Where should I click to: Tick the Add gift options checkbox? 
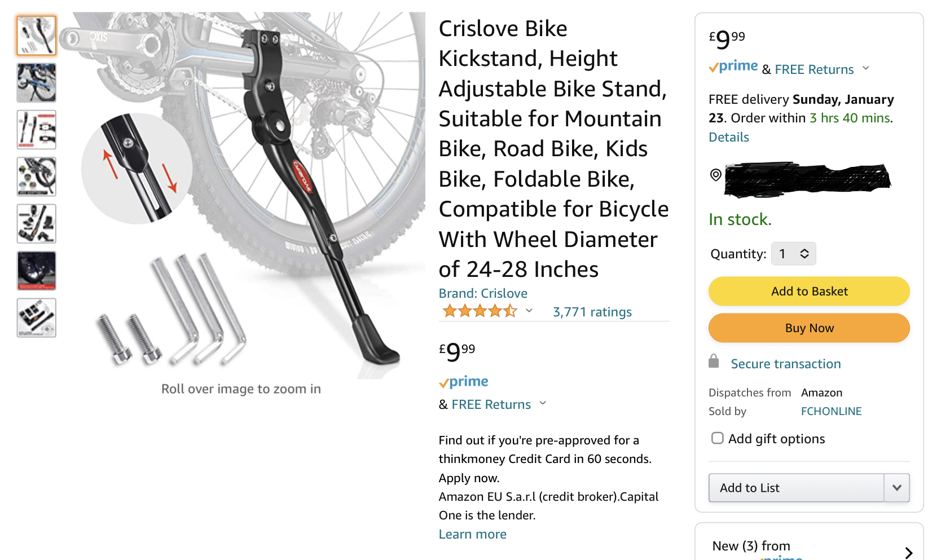(717, 438)
